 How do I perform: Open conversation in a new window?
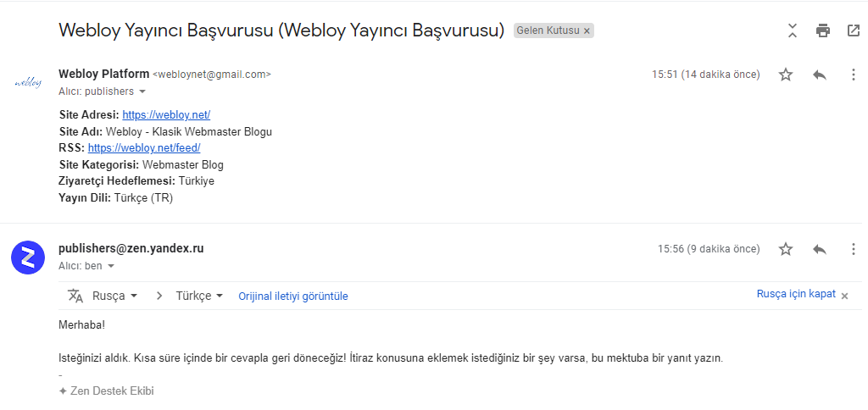(854, 31)
